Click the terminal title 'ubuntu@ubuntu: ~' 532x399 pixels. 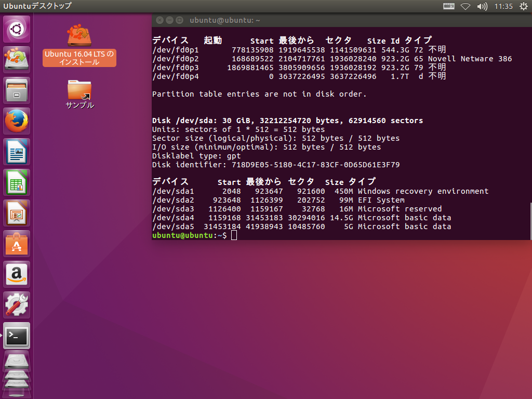(224, 20)
